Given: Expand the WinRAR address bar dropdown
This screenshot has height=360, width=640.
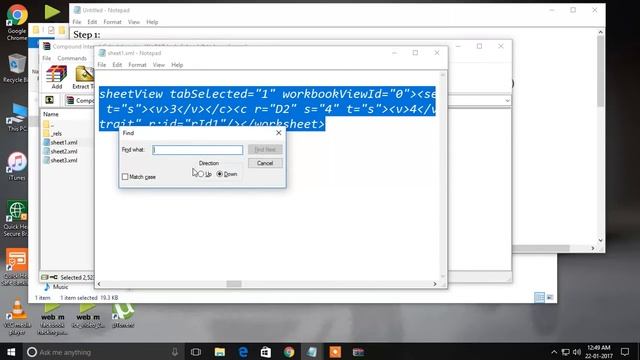Looking at the screenshot, I should 507,100.
